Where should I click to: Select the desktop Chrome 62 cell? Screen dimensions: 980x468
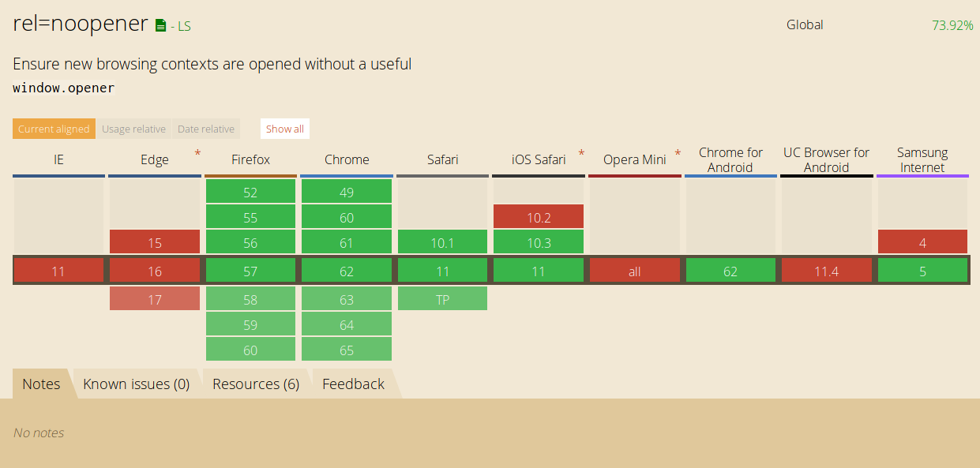pos(347,271)
